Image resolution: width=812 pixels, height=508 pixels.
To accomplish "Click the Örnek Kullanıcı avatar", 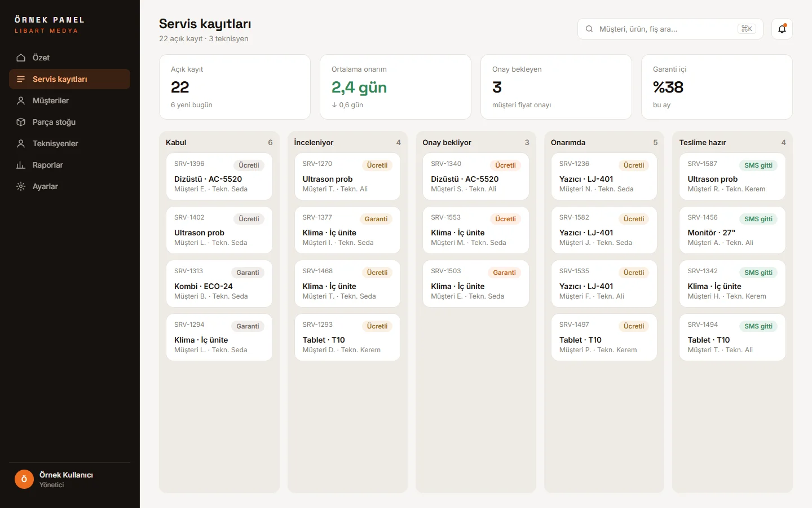I will [24, 479].
